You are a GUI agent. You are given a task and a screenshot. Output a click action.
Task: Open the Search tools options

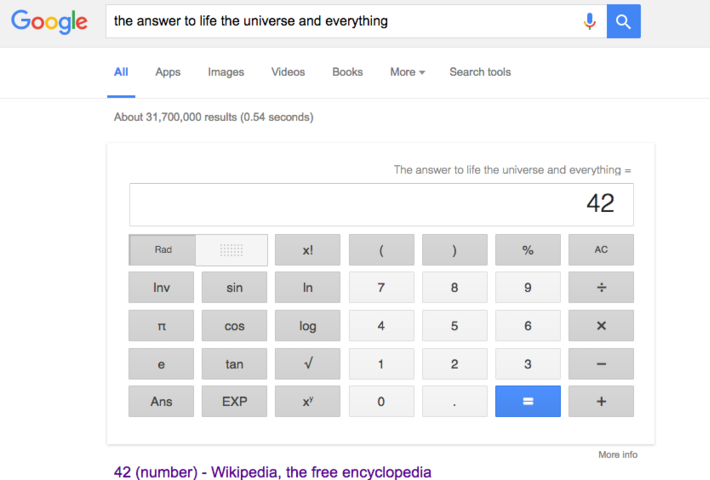(x=480, y=72)
